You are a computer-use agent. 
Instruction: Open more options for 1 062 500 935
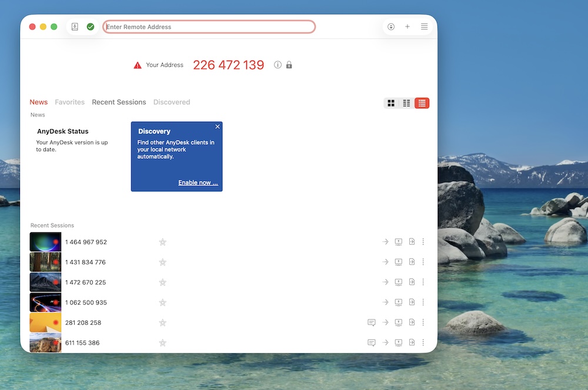click(423, 302)
